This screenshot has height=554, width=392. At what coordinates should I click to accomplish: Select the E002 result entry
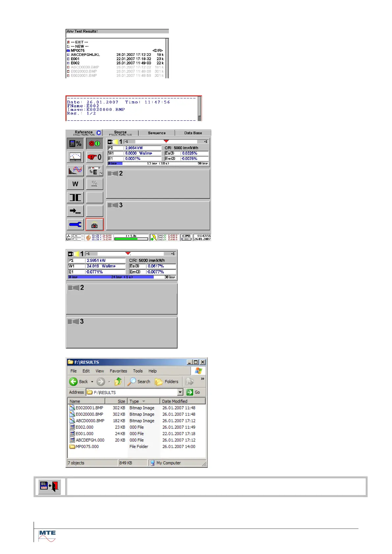(115, 63)
